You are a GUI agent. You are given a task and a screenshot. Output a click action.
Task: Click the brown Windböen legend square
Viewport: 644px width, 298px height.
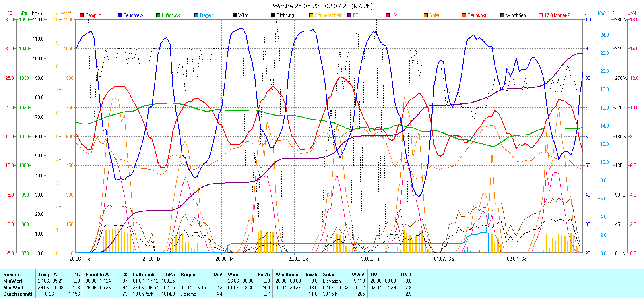502,15
